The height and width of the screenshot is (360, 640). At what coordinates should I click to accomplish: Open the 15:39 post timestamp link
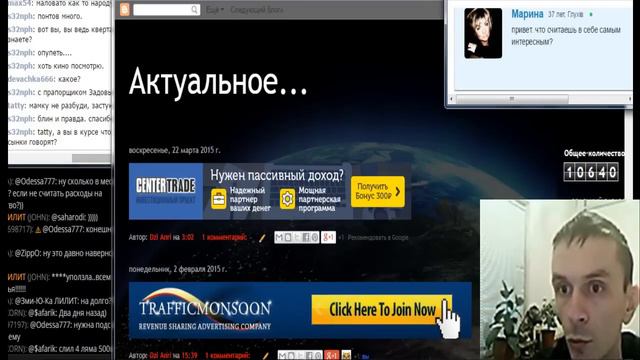pyautogui.click(x=189, y=356)
